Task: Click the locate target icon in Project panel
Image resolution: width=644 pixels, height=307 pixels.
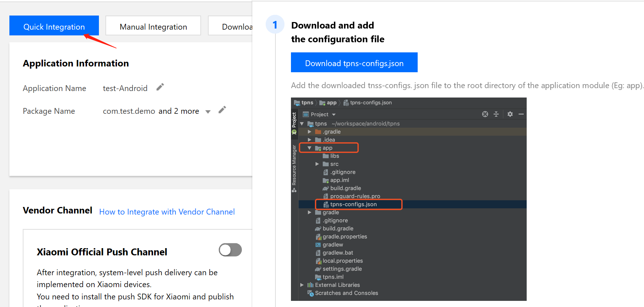Action: 485,114
